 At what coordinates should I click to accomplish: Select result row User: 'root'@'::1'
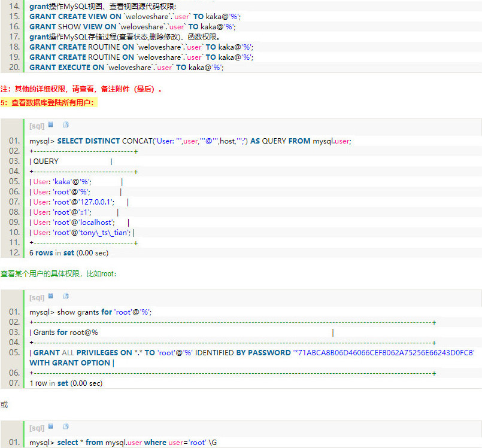(74, 212)
